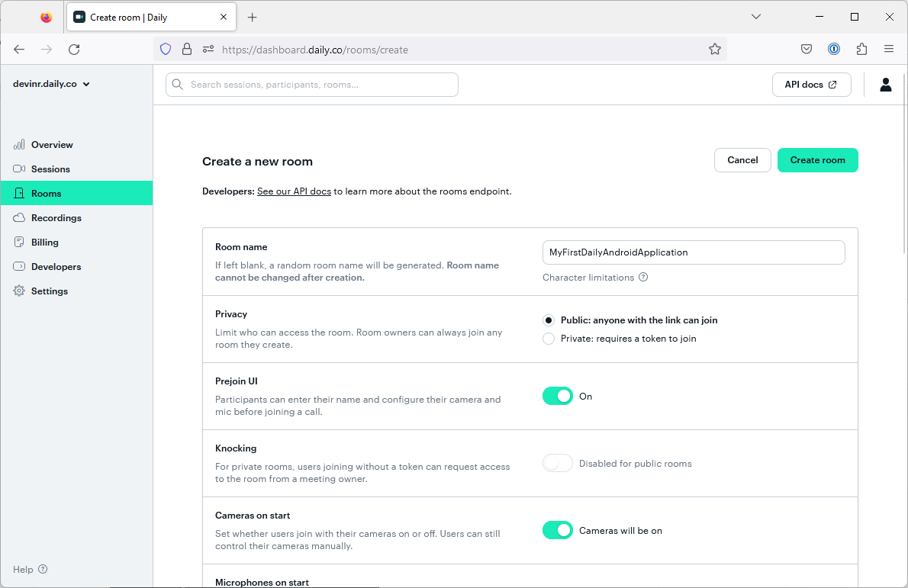908x588 pixels.
Task: Open the Firefox tracking protection shield
Action: 166,50
